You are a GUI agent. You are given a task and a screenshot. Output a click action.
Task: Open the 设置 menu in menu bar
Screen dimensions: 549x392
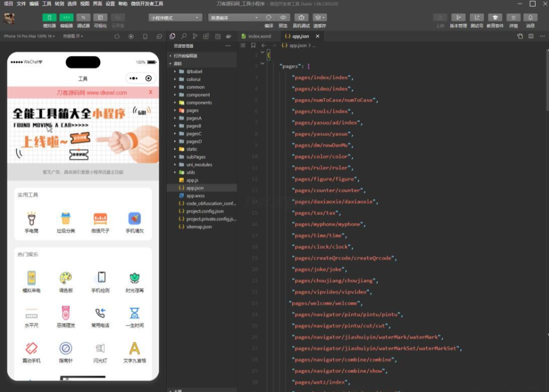tap(110, 4)
